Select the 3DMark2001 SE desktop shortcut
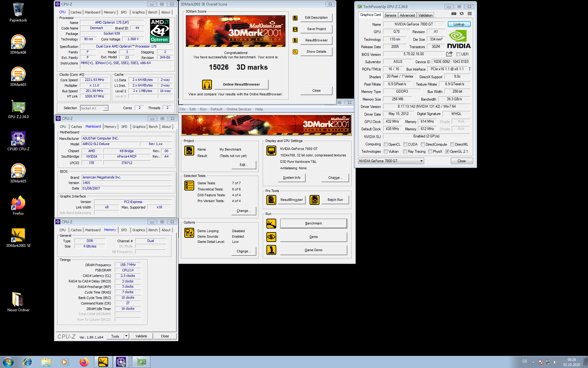The image size is (588, 368). click(x=18, y=238)
